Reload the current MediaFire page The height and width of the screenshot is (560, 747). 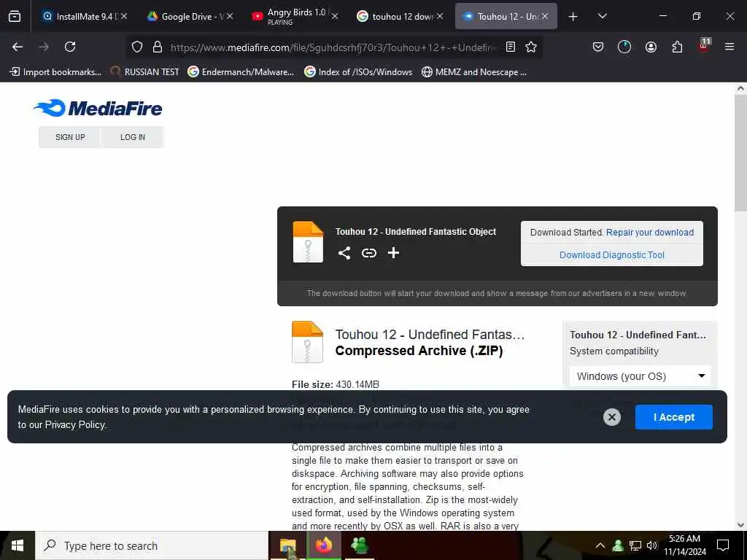click(x=70, y=47)
